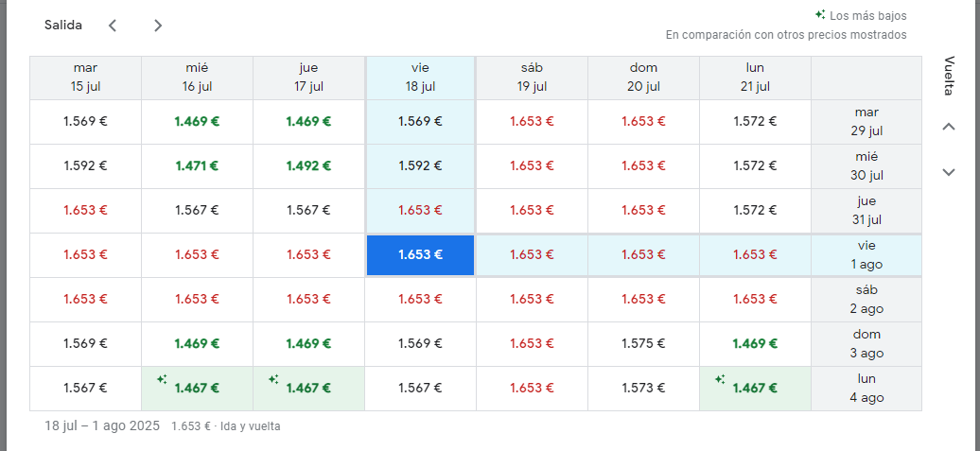980x451 pixels.
Task: Show later Salida departure dates
Action: coord(158,26)
